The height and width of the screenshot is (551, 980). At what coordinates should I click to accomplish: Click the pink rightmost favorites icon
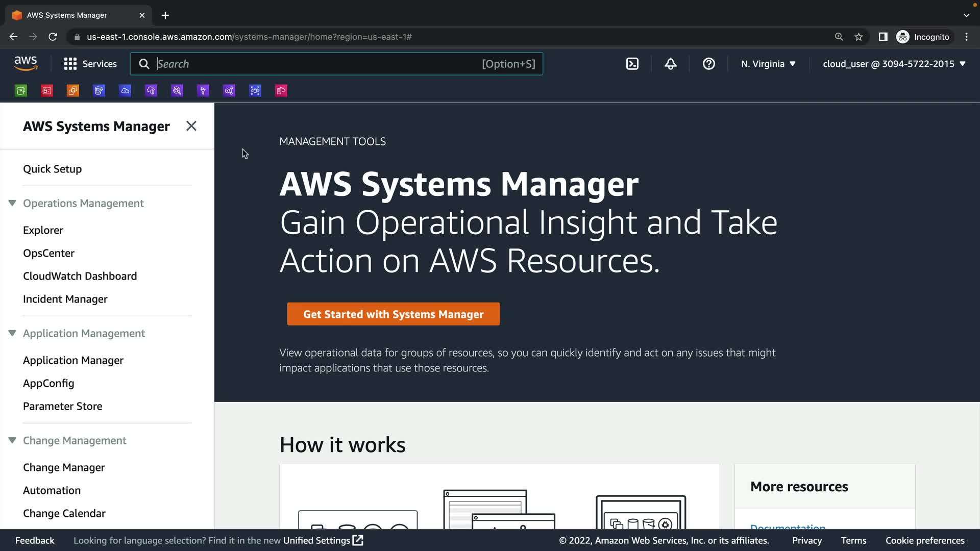point(281,91)
